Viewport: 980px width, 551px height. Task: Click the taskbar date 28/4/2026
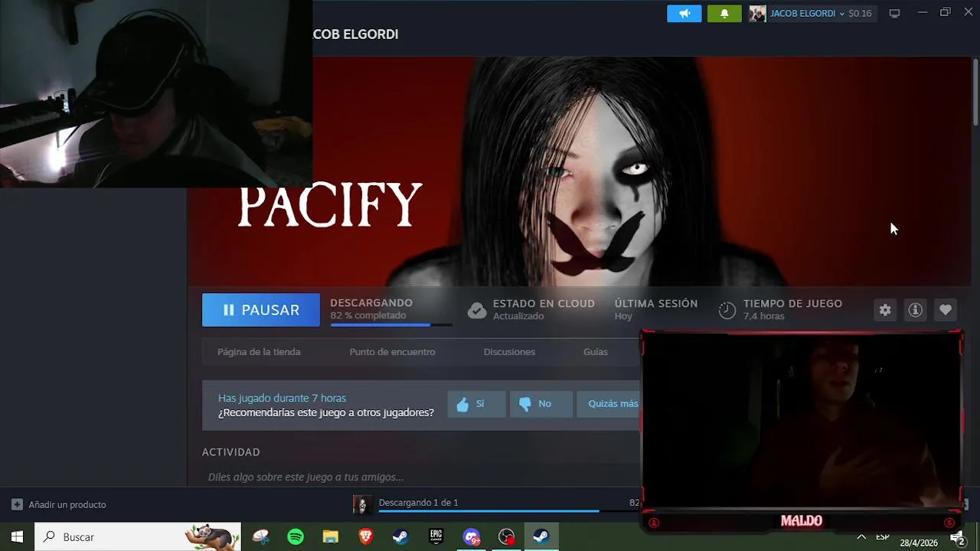[x=918, y=543]
